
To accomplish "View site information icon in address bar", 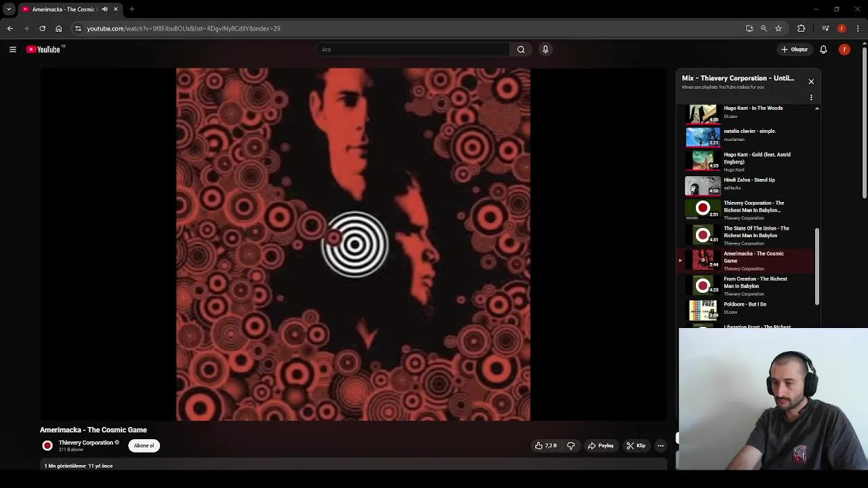I will point(78,28).
